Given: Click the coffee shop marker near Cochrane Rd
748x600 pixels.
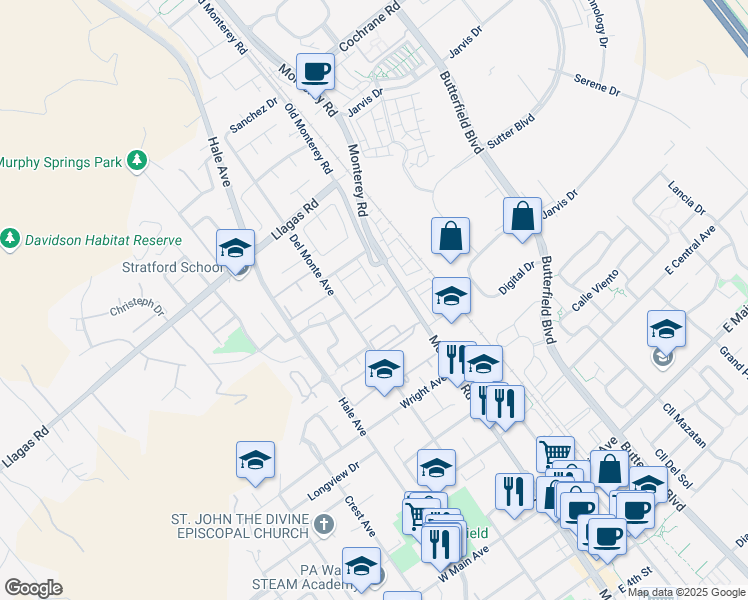Looking at the screenshot, I should pos(316,72).
